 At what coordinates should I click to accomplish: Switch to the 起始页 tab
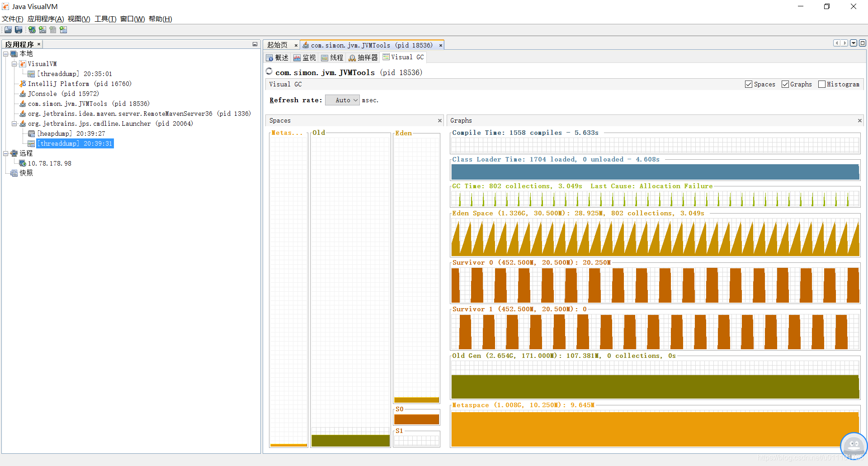coord(277,45)
